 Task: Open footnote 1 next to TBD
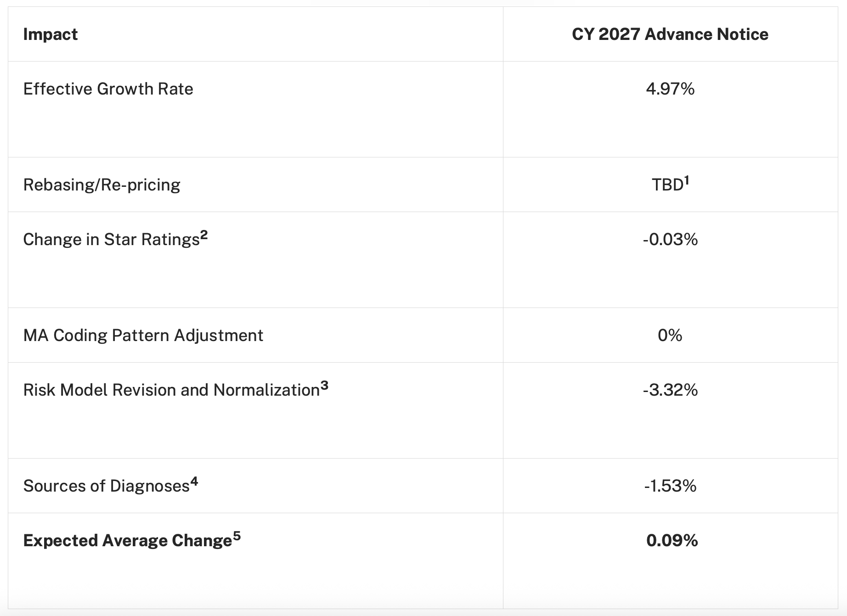point(687,180)
